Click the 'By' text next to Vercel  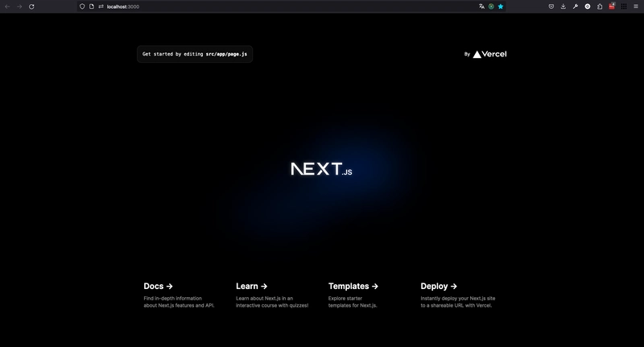(467, 54)
